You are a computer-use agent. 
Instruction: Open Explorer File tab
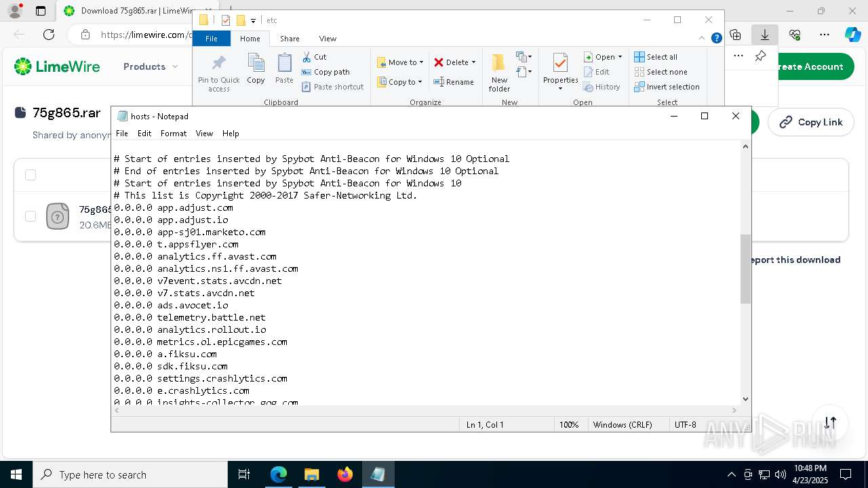212,39
